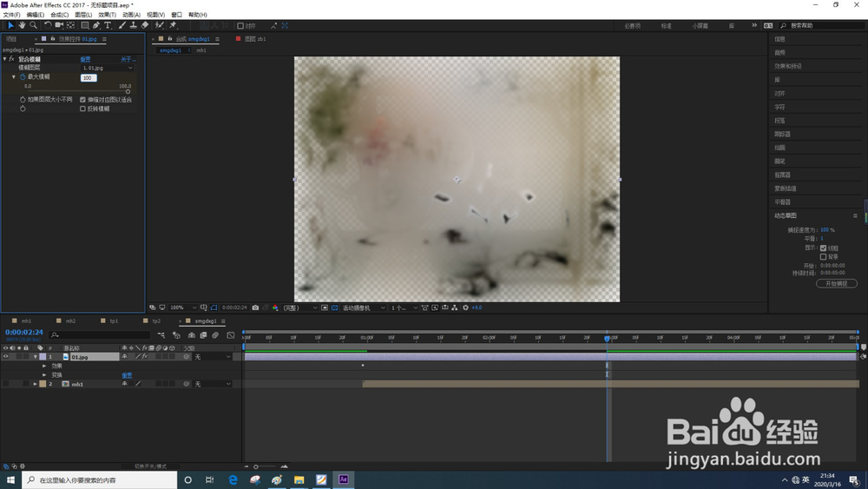Click the motion blur enable icon in timeline
This screenshot has height=489, width=868.
click(215, 335)
